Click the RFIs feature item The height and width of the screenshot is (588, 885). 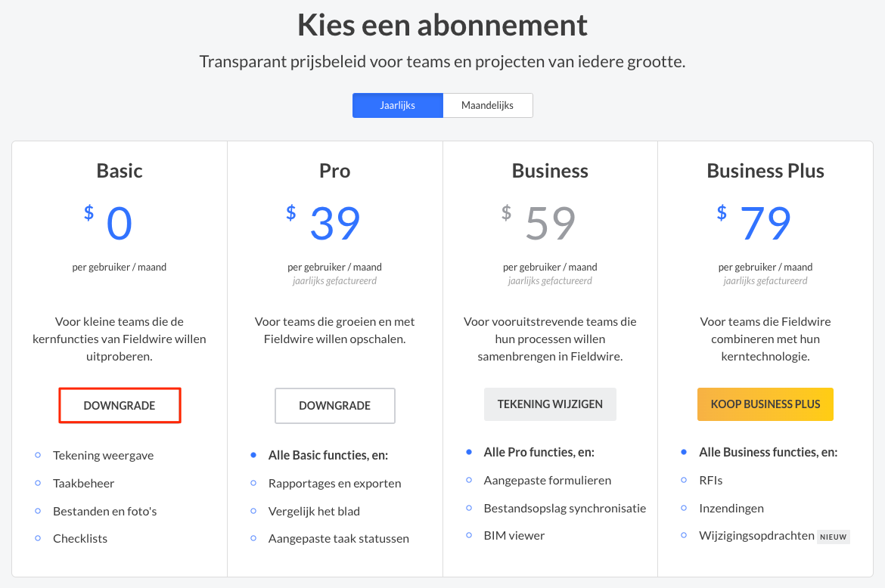click(711, 480)
